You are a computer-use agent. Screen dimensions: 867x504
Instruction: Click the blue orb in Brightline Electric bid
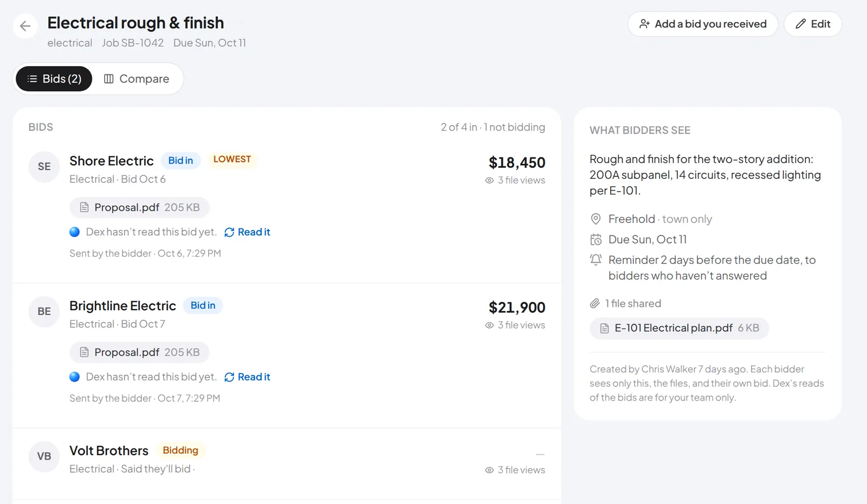pos(75,377)
